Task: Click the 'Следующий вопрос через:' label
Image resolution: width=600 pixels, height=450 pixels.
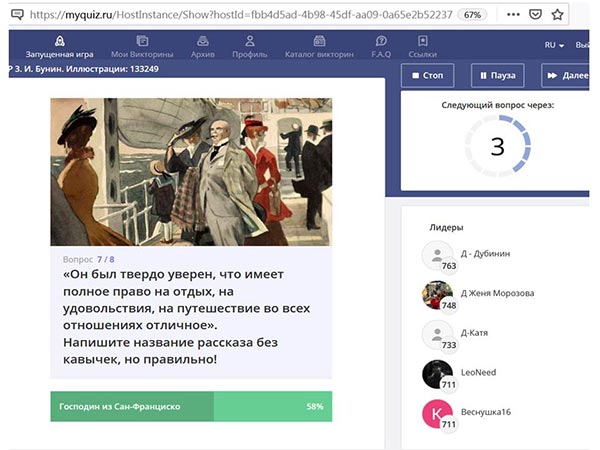Action: (497, 105)
